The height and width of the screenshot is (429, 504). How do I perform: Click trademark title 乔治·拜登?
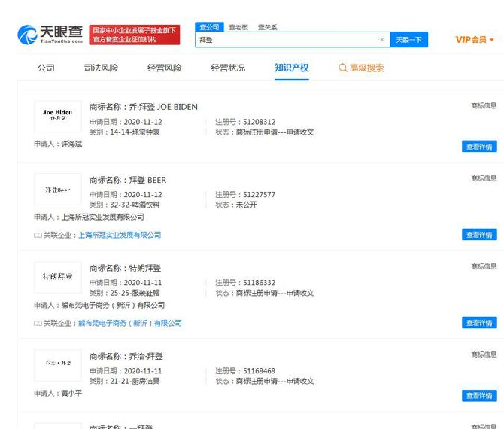pos(146,356)
